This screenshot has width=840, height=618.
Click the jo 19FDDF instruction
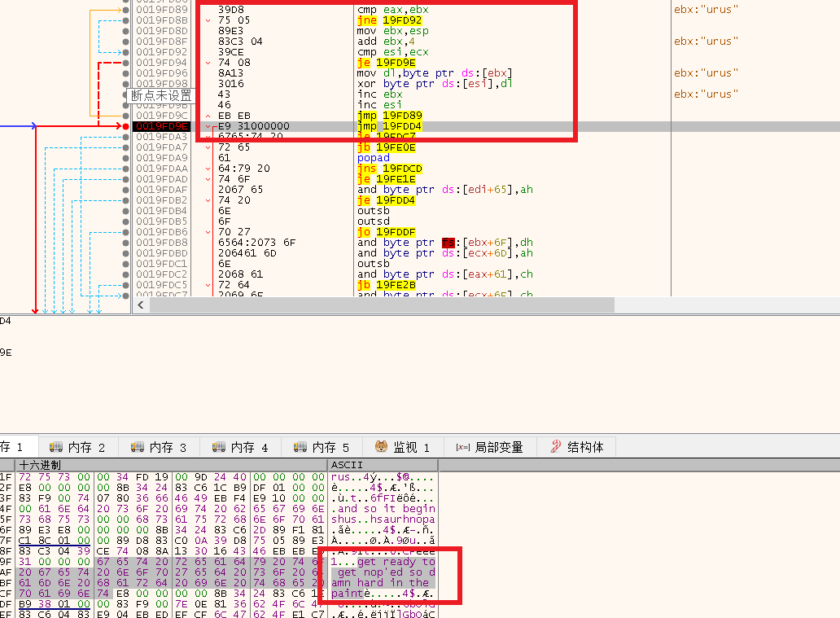(x=387, y=232)
